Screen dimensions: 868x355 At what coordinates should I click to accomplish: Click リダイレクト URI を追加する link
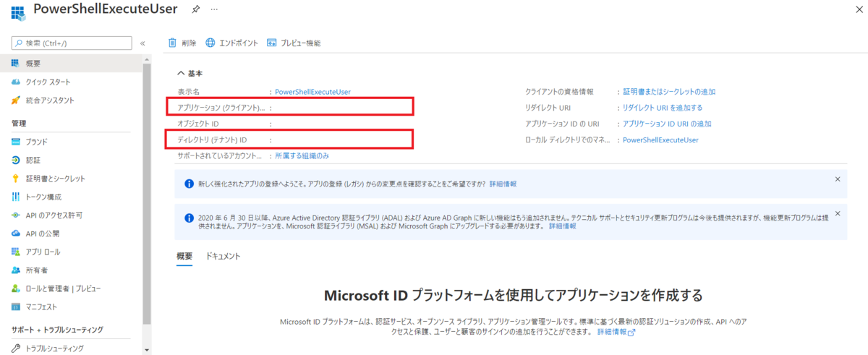tap(663, 108)
